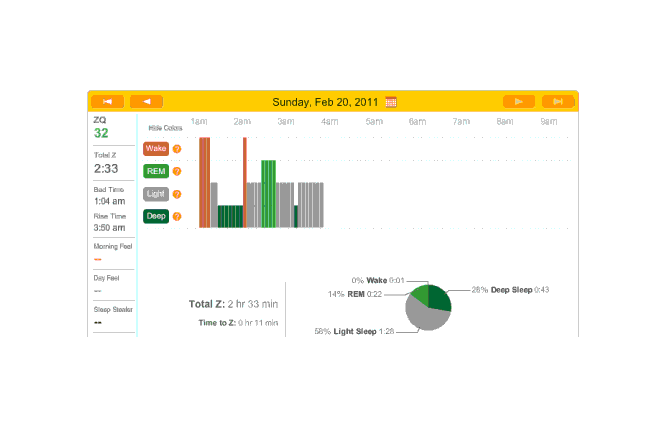This screenshot has height=422, width=670.
Task: Open help icon next to Wake
Action: pos(177,149)
